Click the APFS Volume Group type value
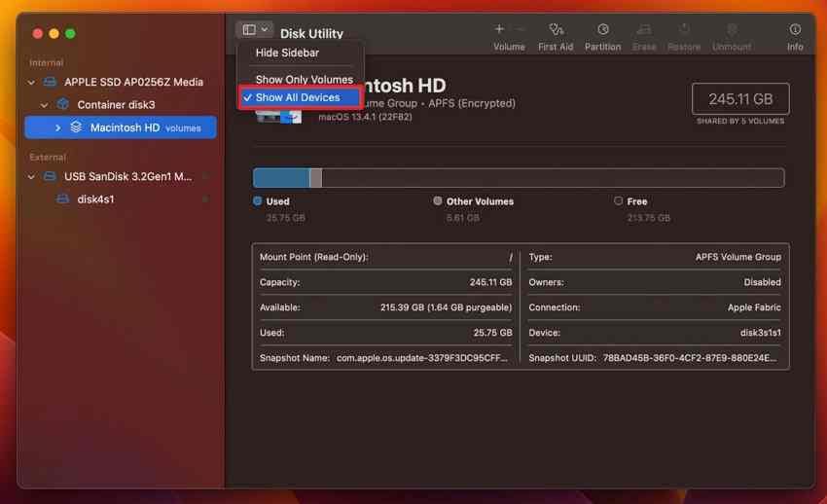The image size is (827, 504). [737, 257]
